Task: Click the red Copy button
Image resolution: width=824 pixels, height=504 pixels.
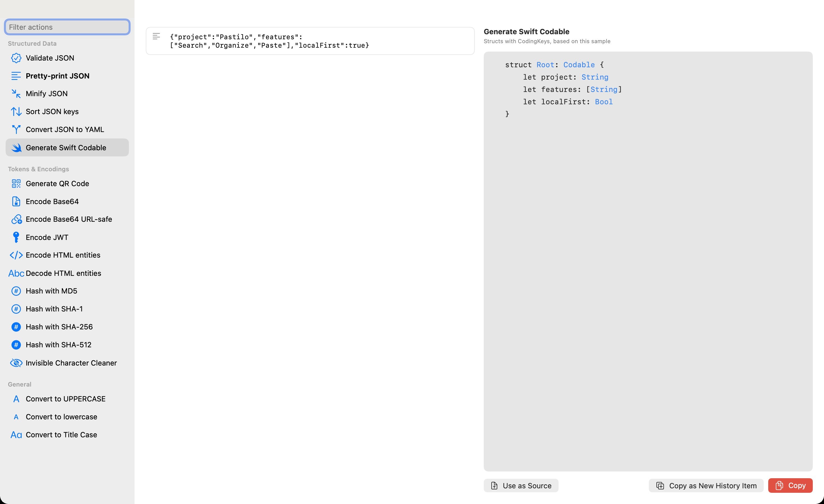Action: [791, 485]
